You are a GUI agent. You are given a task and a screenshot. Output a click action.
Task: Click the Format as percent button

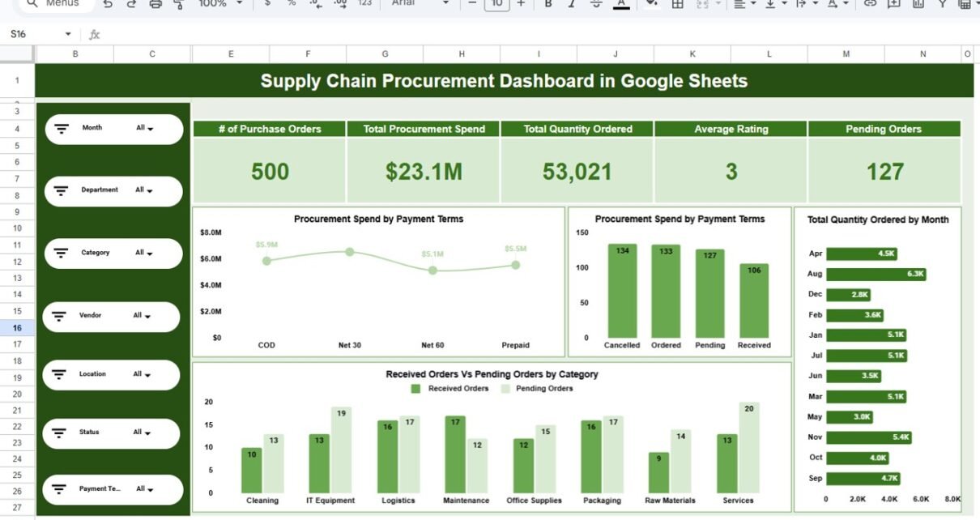pos(292,4)
